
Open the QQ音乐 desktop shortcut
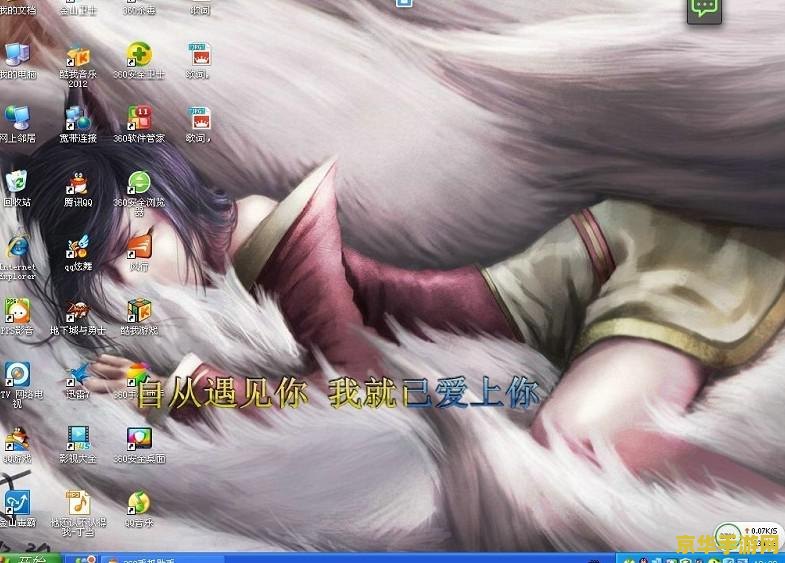(139, 504)
